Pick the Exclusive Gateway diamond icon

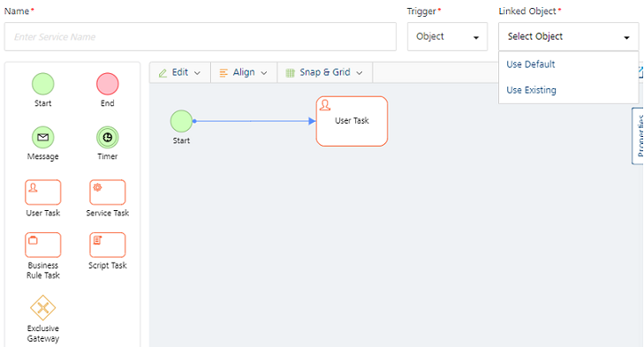(x=43, y=307)
